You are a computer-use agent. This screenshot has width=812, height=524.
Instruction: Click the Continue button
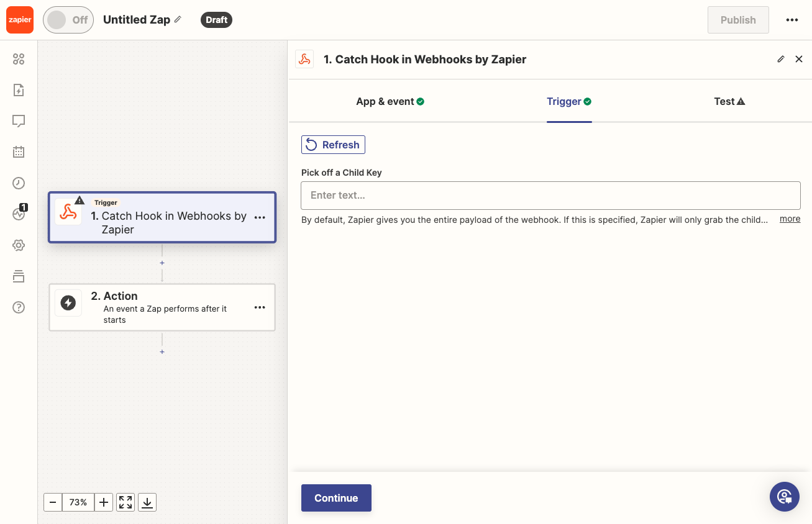pyautogui.click(x=336, y=498)
